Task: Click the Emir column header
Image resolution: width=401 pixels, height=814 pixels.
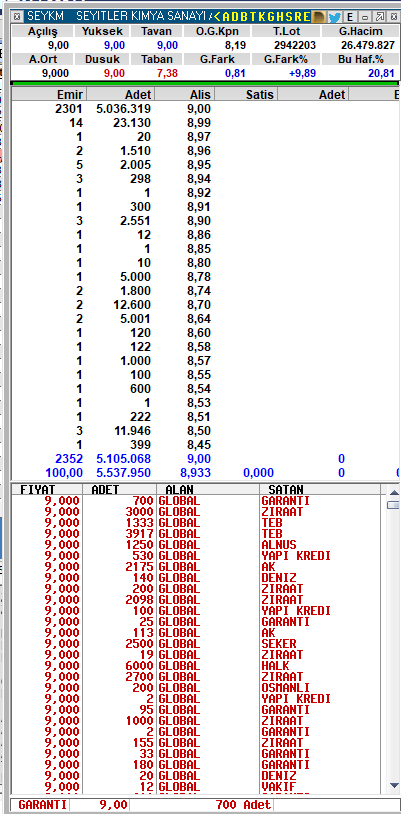Action: coord(49,94)
